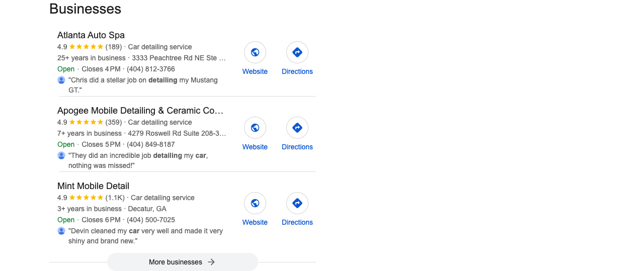Click the arrow in More businesses
This screenshot has width=644, height=271.
(x=211, y=262)
